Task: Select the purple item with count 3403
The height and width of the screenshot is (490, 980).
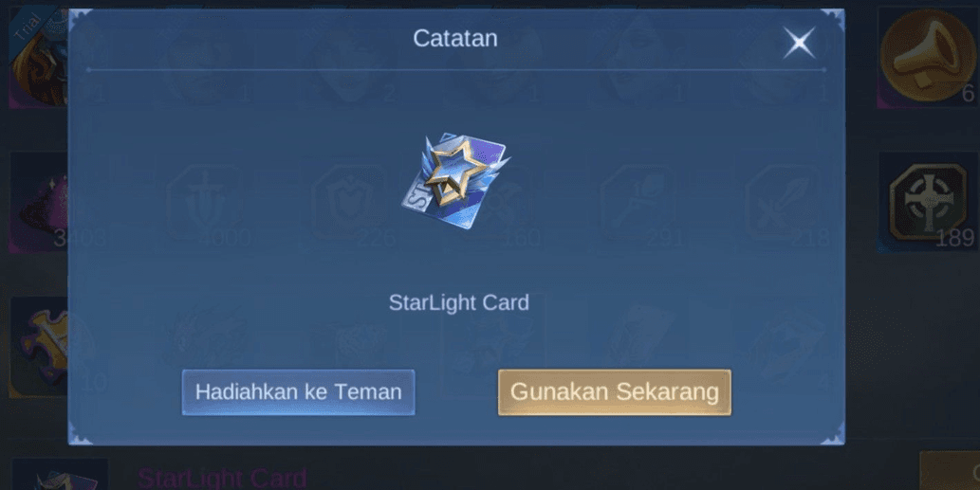Action: point(39,202)
